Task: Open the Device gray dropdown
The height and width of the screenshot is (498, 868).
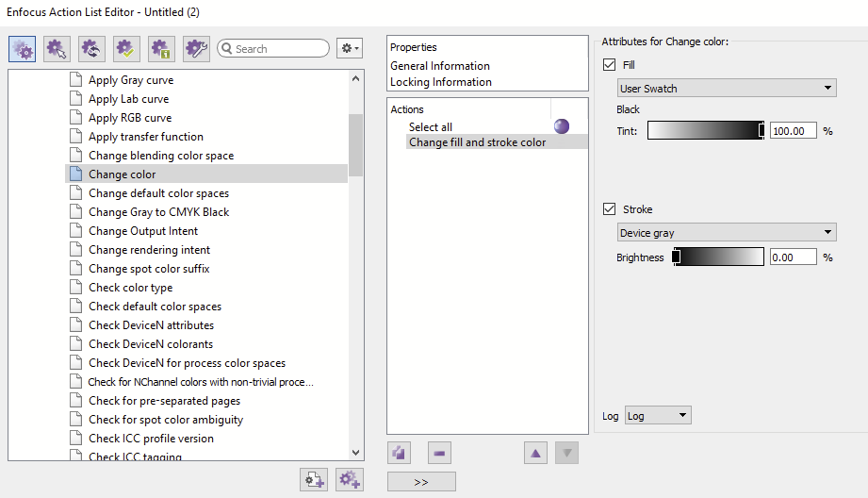Action: [727, 233]
